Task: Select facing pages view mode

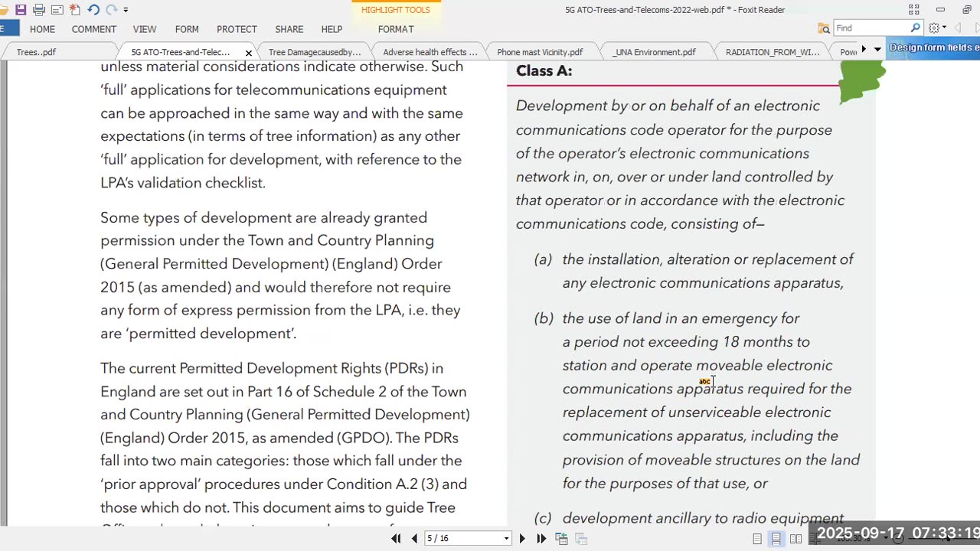Action: point(795,539)
